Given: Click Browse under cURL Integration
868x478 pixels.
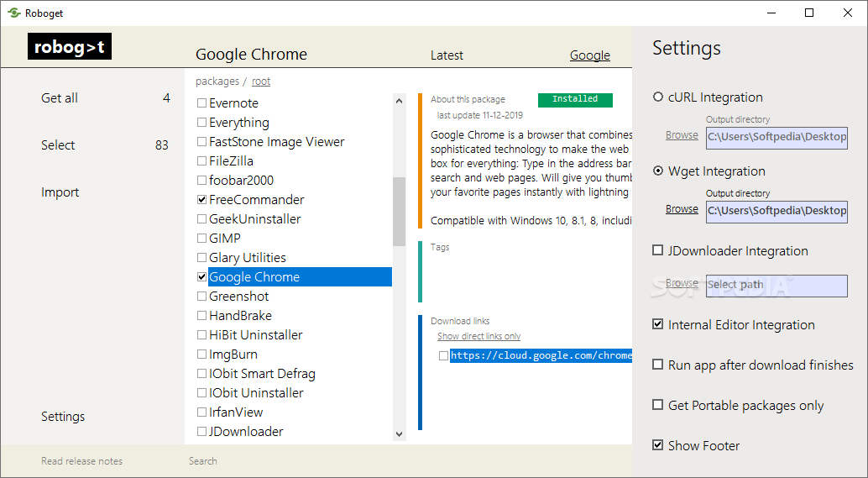Looking at the screenshot, I should click(682, 135).
